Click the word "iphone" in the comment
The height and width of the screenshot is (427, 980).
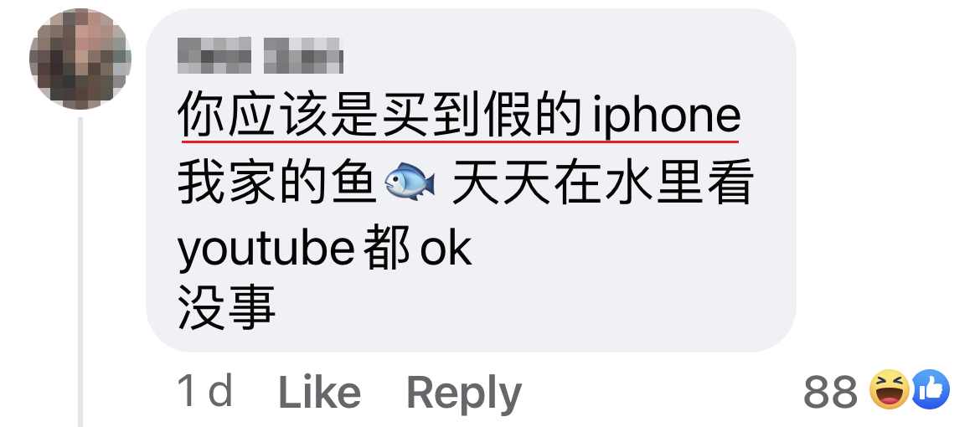coord(666,117)
